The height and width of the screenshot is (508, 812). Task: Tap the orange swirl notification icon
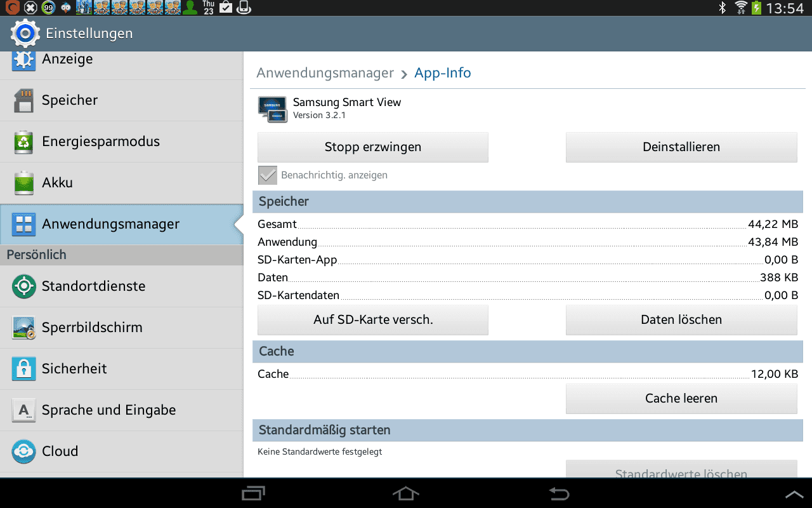coord(11,8)
